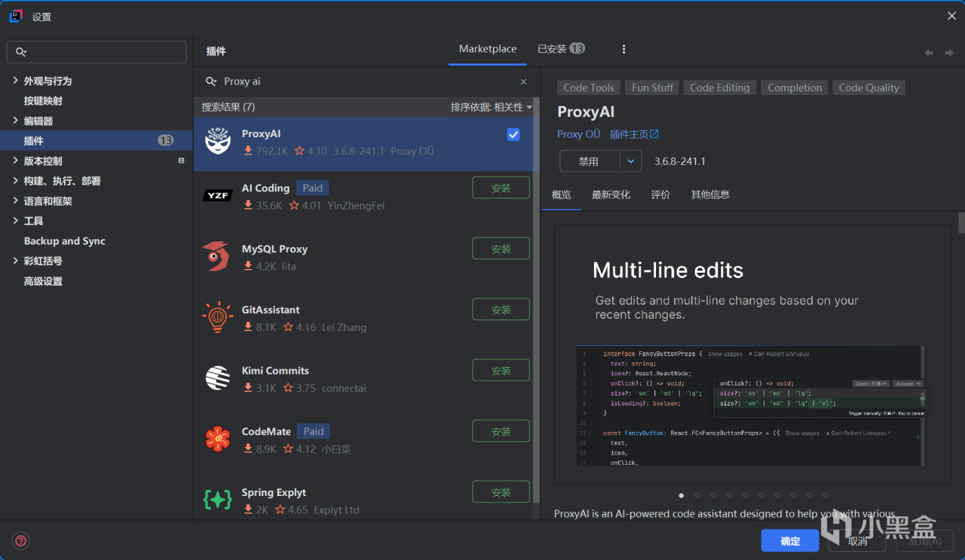The image size is (965, 560).
Task: Disable ProxyAI with the 禁用 button
Action: [590, 161]
